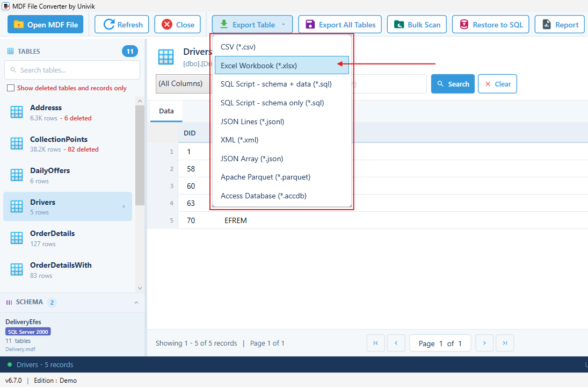Enable Show deleted tables and records only
Image resolution: width=588 pixels, height=387 pixels.
click(x=11, y=88)
